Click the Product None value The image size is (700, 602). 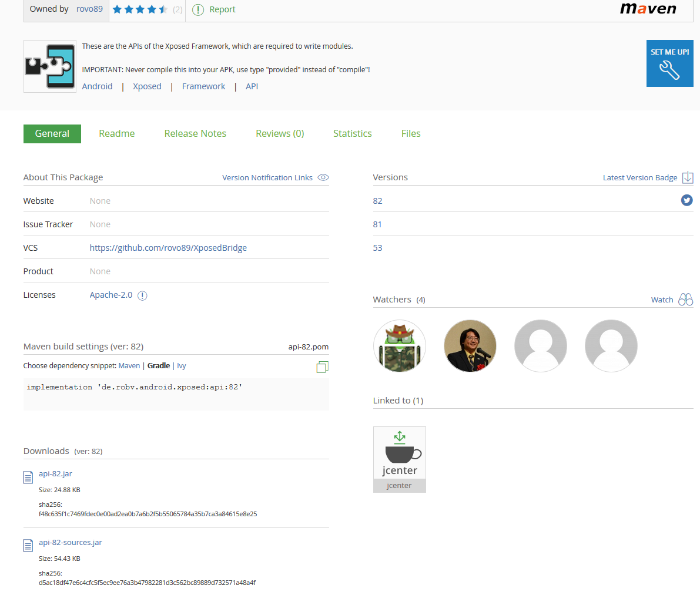coord(100,271)
